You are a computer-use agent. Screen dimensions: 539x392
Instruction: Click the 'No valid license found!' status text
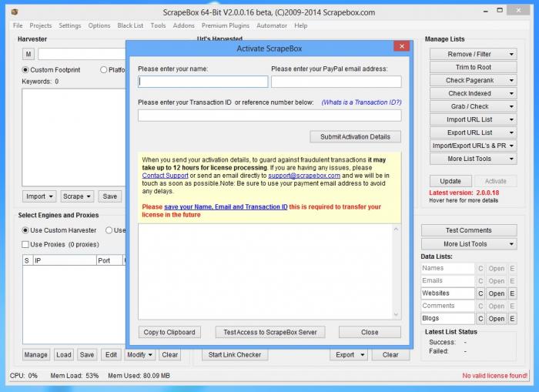(x=494, y=376)
